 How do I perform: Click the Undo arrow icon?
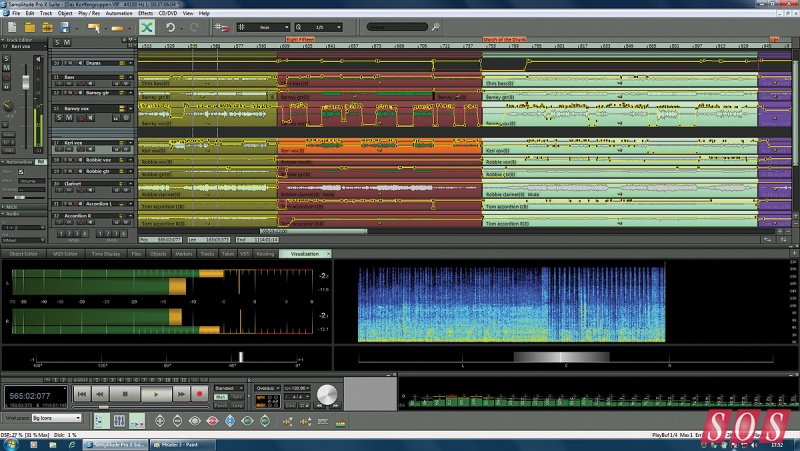click(171, 29)
